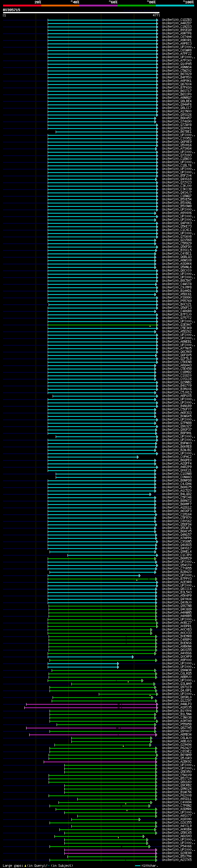Screen dimensions: 197x868
Task: Select the UniRef100_P55769 label
Action: pos(177,301)
